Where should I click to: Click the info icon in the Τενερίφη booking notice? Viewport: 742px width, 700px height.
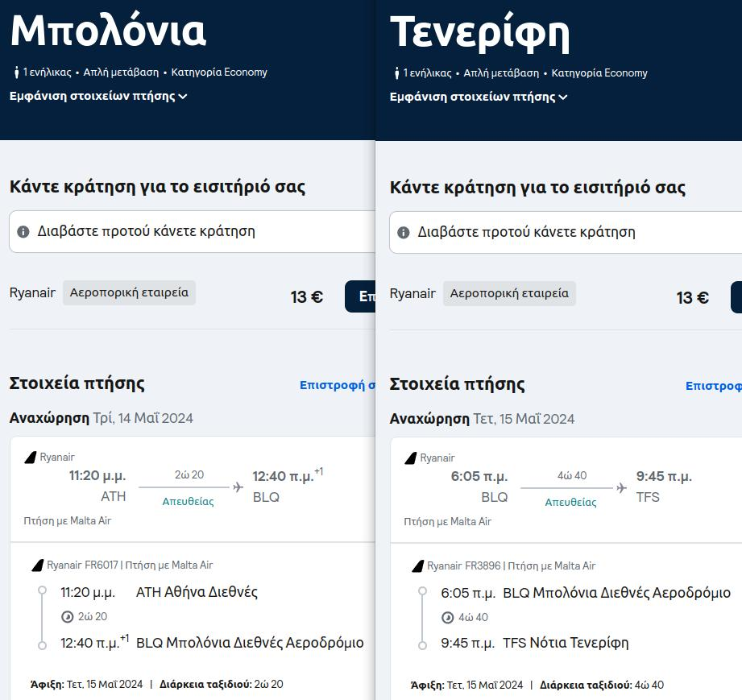pyautogui.click(x=403, y=232)
